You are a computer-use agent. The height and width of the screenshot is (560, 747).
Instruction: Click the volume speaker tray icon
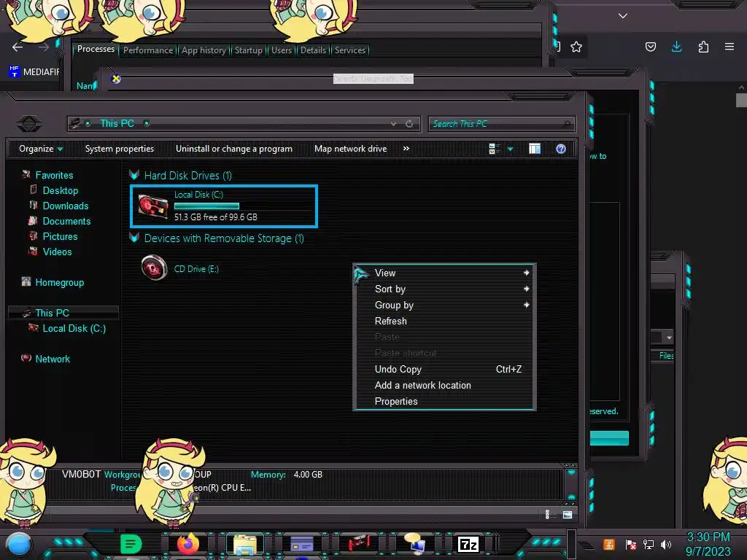pos(665,545)
